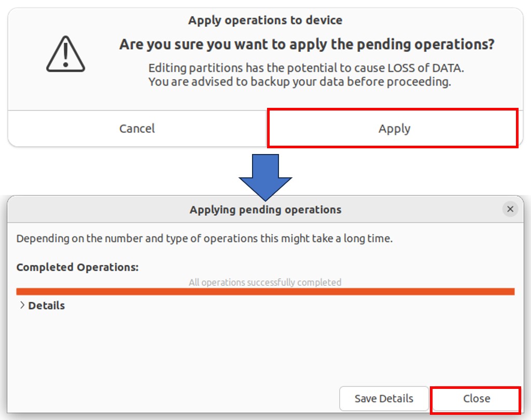The height and width of the screenshot is (420, 531).
Task: Click "All operations successfully completed" text
Action: tap(265, 282)
